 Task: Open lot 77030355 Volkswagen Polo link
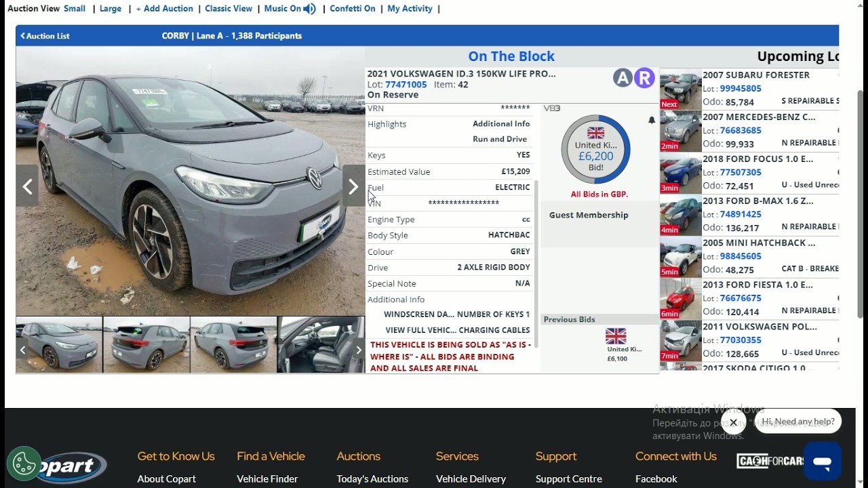741,340
